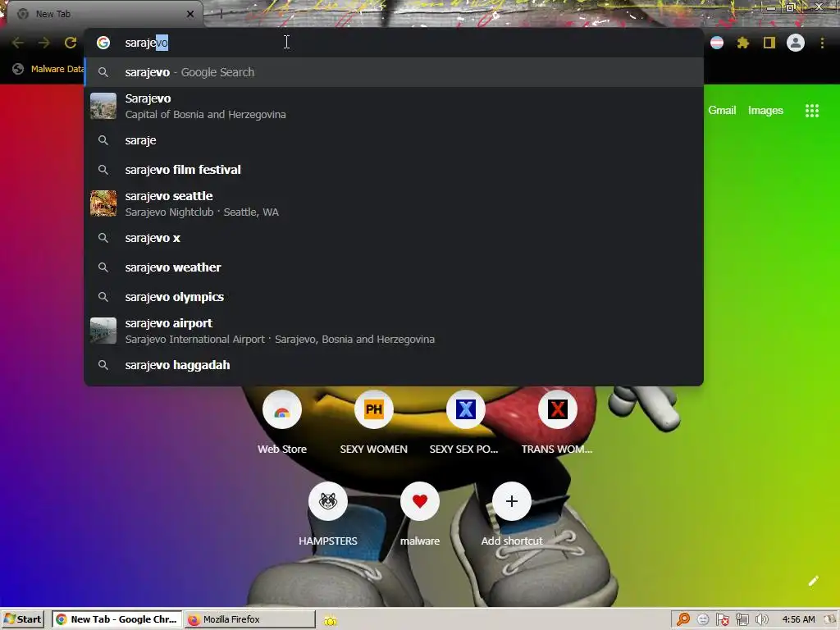The width and height of the screenshot is (840, 630).
Task: Click the browser back arrow
Action: pyautogui.click(x=18, y=43)
